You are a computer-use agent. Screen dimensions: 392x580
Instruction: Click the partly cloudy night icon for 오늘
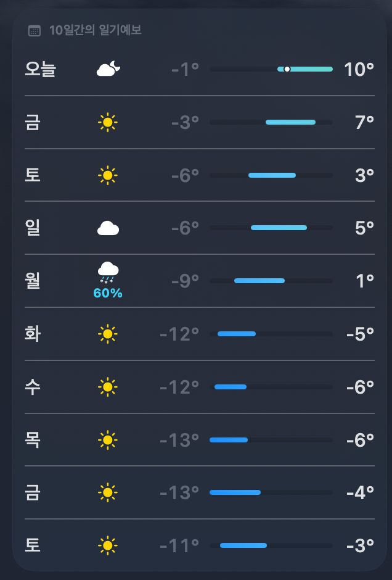pos(108,70)
